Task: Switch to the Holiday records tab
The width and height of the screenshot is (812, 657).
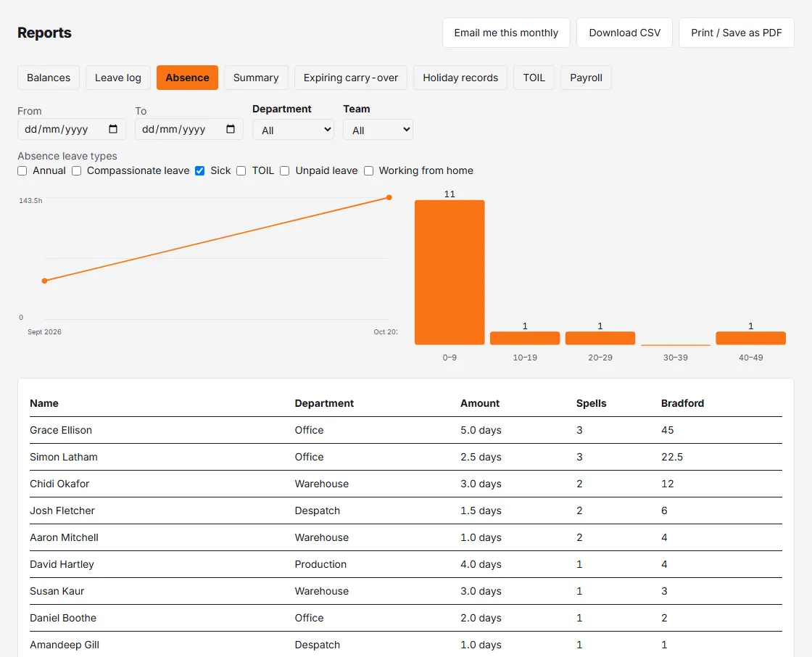Action: click(x=460, y=78)
